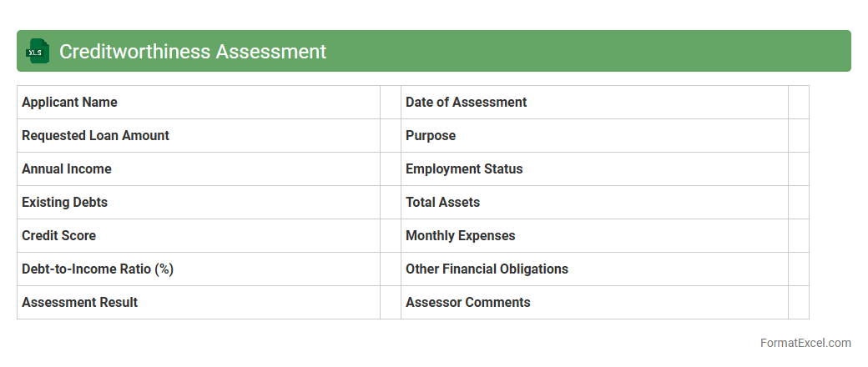Viewport: 868px width, 367px height.
Task: Click the Date of Assessment label
Action: click(466, 103)
